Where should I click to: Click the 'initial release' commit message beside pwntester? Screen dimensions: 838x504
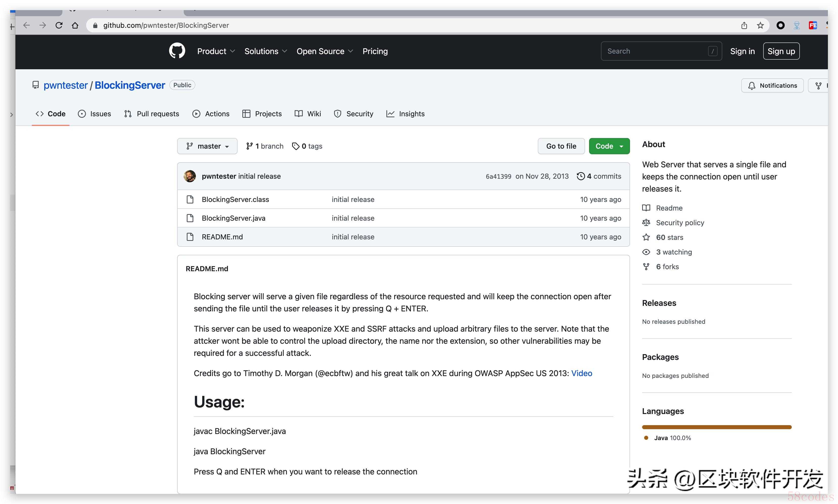click(x=260, y=176)
